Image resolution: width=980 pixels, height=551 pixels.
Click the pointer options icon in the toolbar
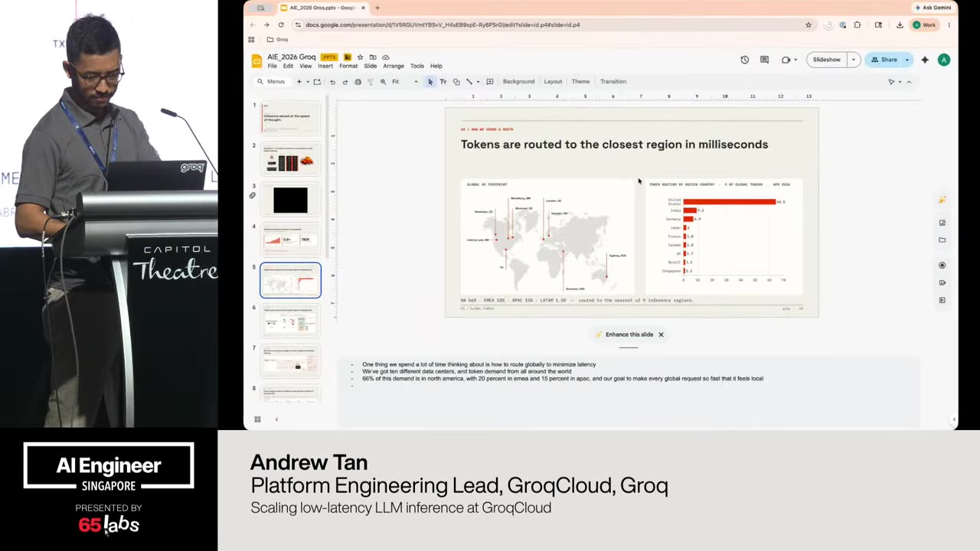click(x=891, y=82)
